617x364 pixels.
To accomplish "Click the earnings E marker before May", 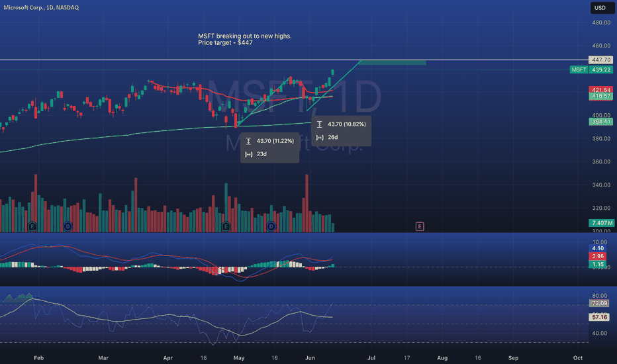I will point(226,226).
